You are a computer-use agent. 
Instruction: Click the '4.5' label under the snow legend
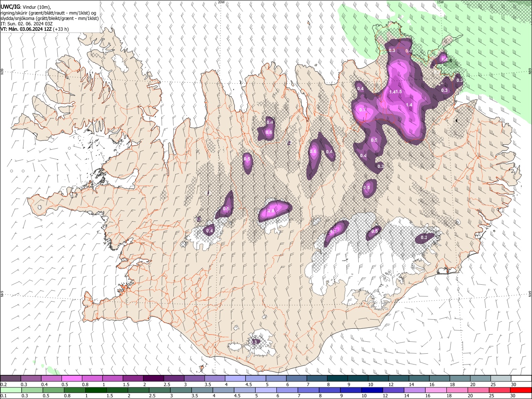[248, 384]
